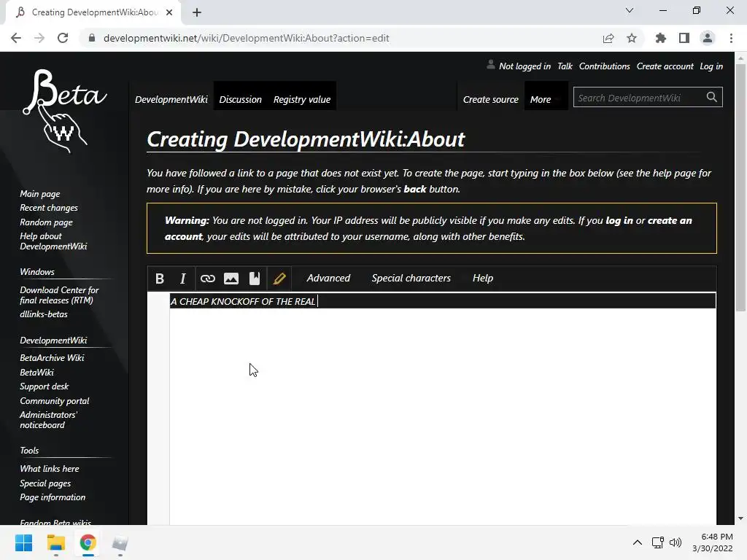
Task: Toggle syntax highlighting pencil icon
Action: point(279,279)
